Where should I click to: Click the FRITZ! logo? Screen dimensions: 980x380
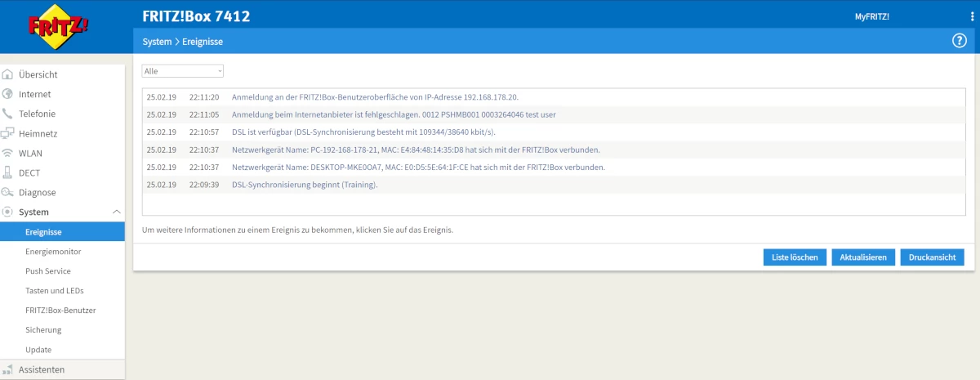(x=59, y=26)
